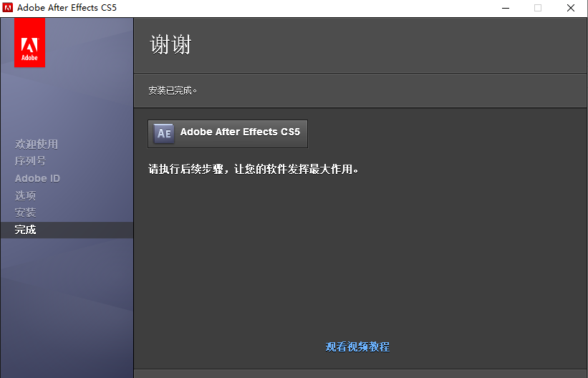Screen dimensions: 588x378
Task: Open the 观看视频教程 link
Action: tap(357, 347)
